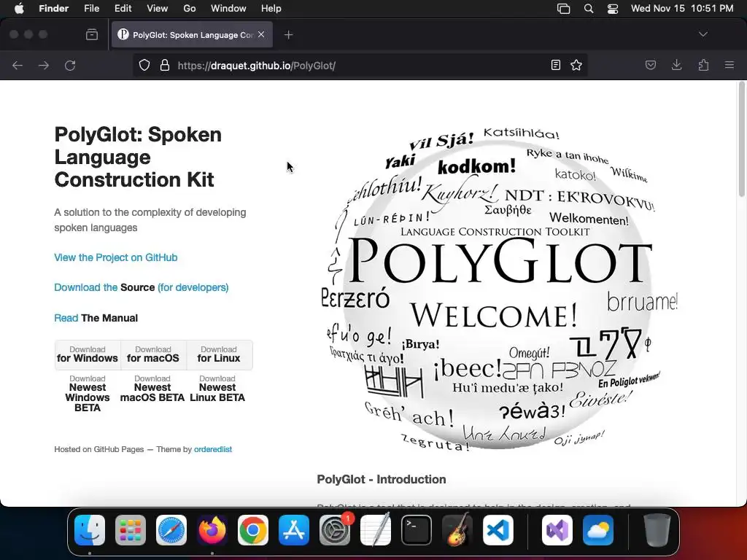Open Read The Manual link

pyautogui.click(x=96, y=318)
